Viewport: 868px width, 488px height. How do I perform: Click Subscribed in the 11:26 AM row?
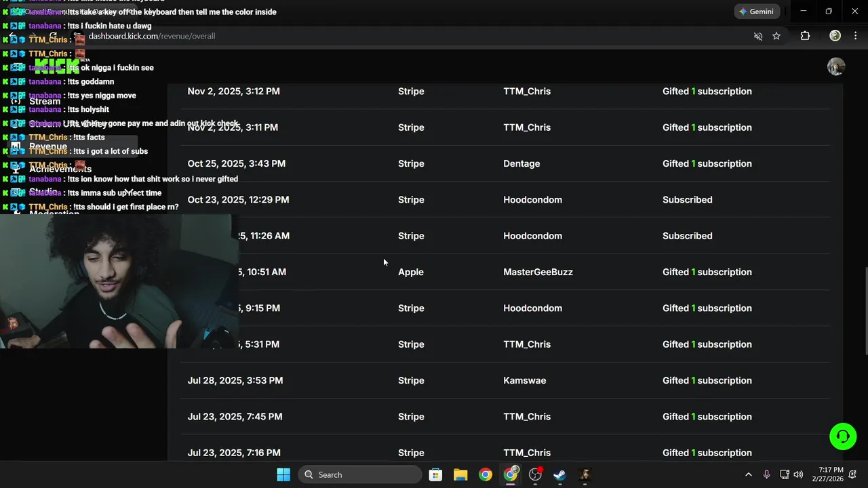click(x=687, y=236)
